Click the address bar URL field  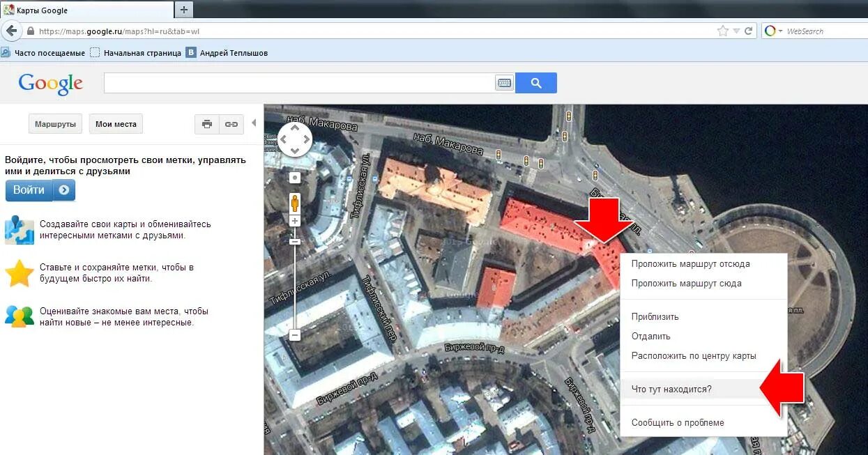(x=376, y=31)
